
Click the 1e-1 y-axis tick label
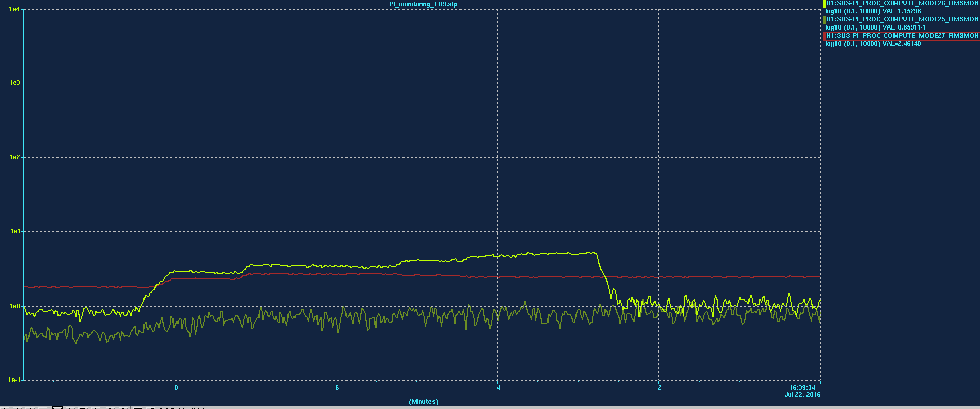tap(14, 380)
